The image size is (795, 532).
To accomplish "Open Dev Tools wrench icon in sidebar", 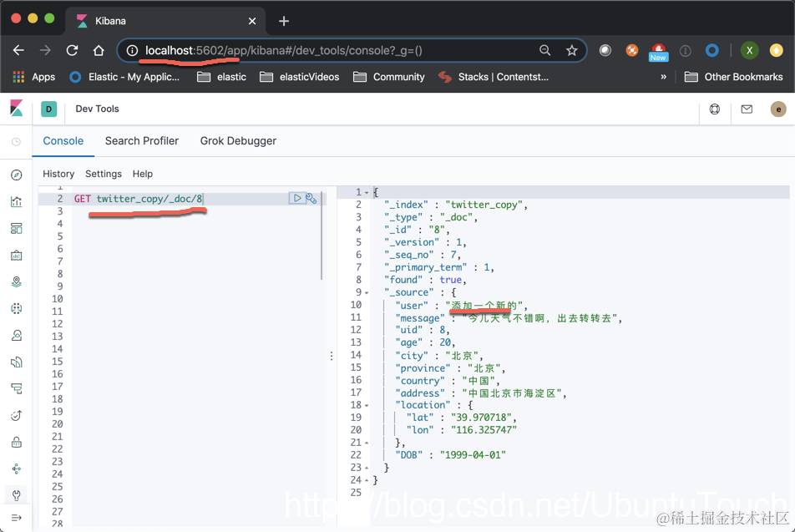I will click(16, 495).
